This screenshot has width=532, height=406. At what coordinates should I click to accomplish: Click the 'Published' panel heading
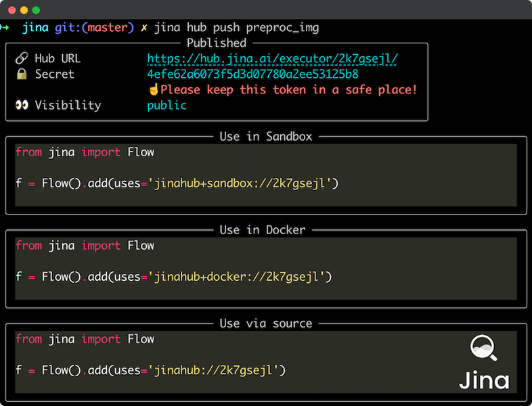217,43
